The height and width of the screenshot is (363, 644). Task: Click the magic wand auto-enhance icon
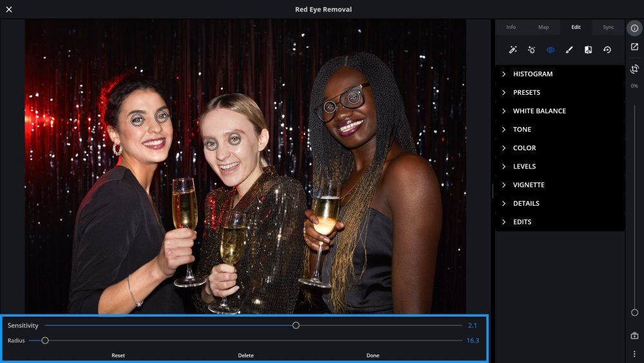pyautogui.click(x=513, y=50)
